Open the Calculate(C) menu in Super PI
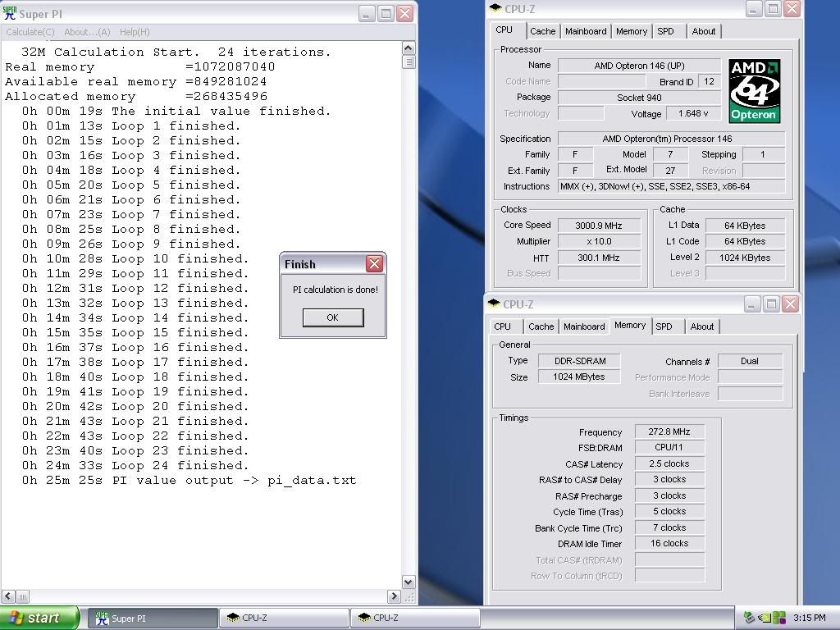This screenshot has height=630, width=840. pyautogui.click(x=30, y=32)
